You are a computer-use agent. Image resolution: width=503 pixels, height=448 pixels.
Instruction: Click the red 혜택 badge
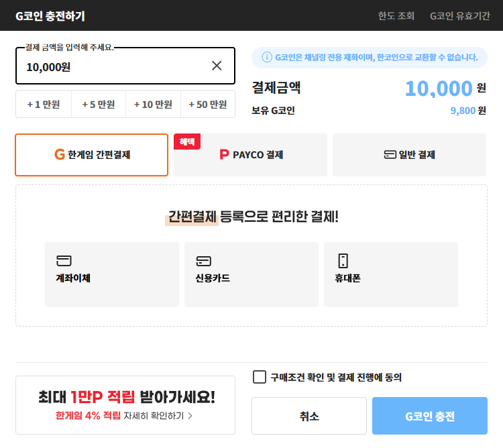pyautogui.click(x=187, y=142)
